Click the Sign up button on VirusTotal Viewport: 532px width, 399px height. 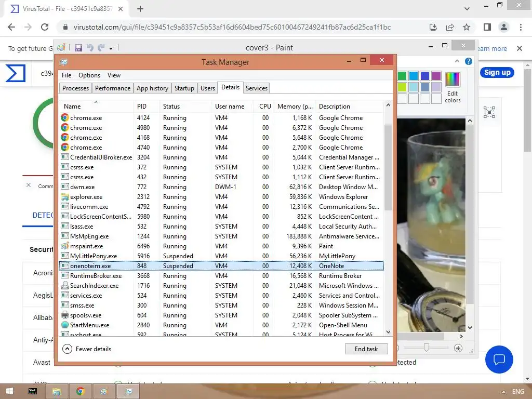[x=497, y=72]
